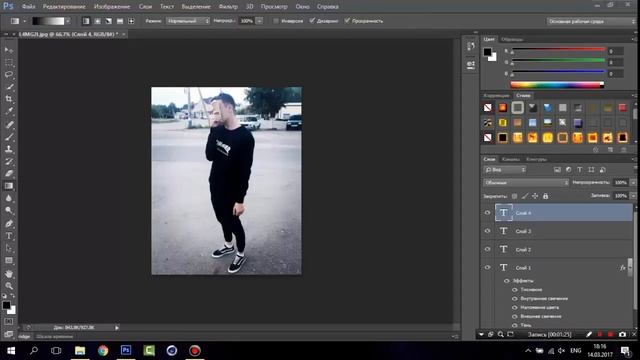Lock layer position icon
640x360 pixels.
(535, 196)
